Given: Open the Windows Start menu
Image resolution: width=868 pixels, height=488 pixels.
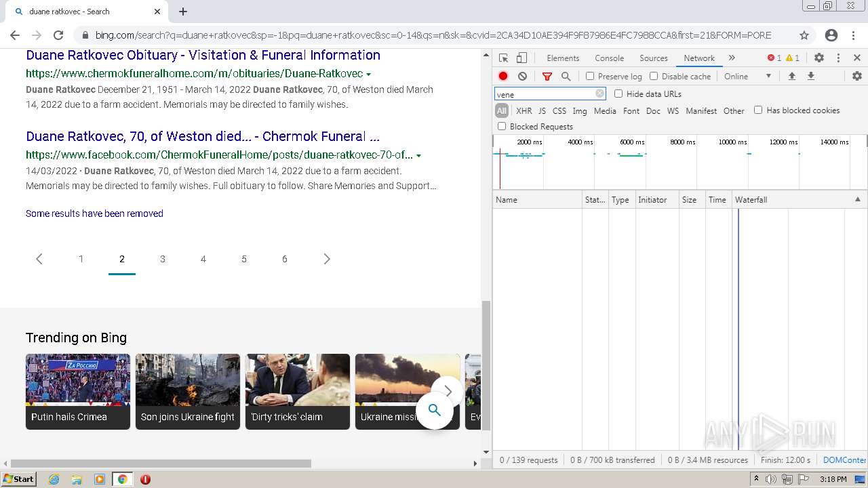Looking at the screenshot, I should click(x=19, y=479).
